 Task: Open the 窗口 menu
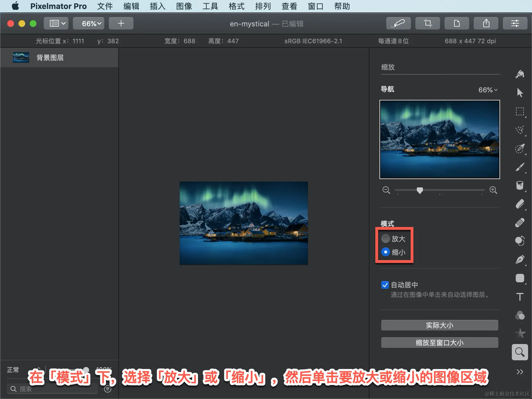316,6
